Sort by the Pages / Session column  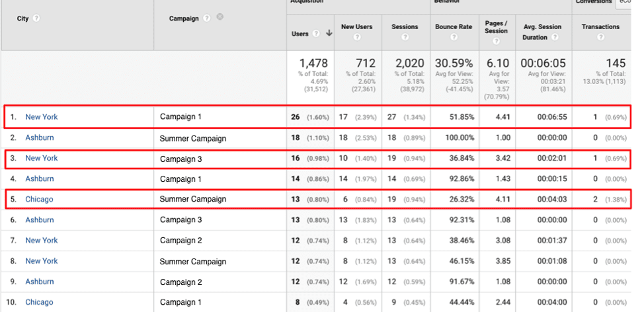coord(496,27)
